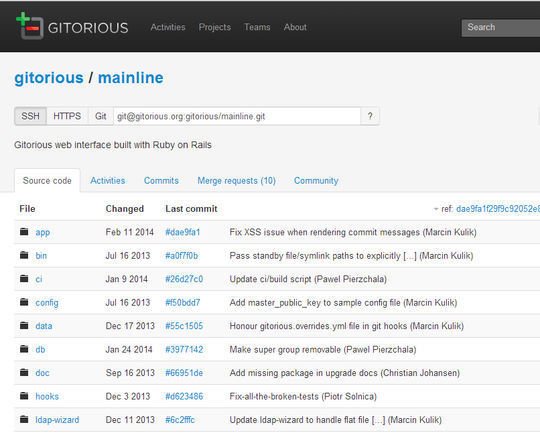Viewport: 540px width, 435px height.
Task: Click the folder icon beside bin
Action: pyautogui.click(x=24, y=255)
